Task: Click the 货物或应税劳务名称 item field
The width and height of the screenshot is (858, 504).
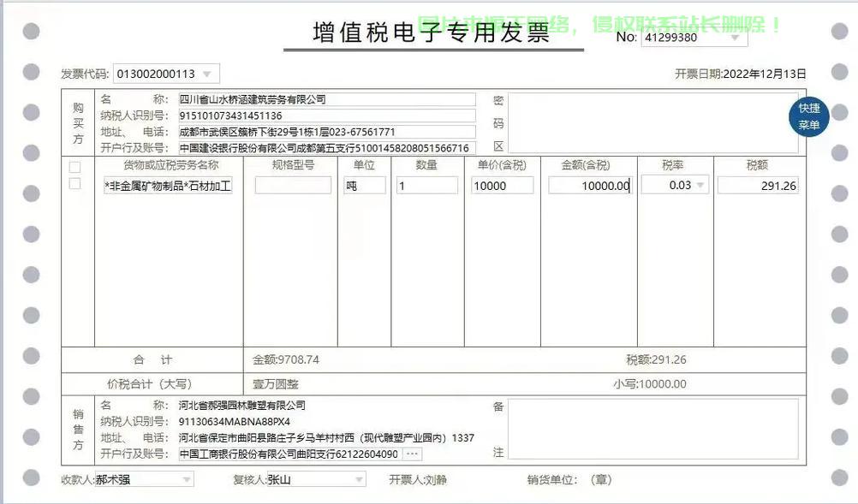Action: (x=168, y=186)
